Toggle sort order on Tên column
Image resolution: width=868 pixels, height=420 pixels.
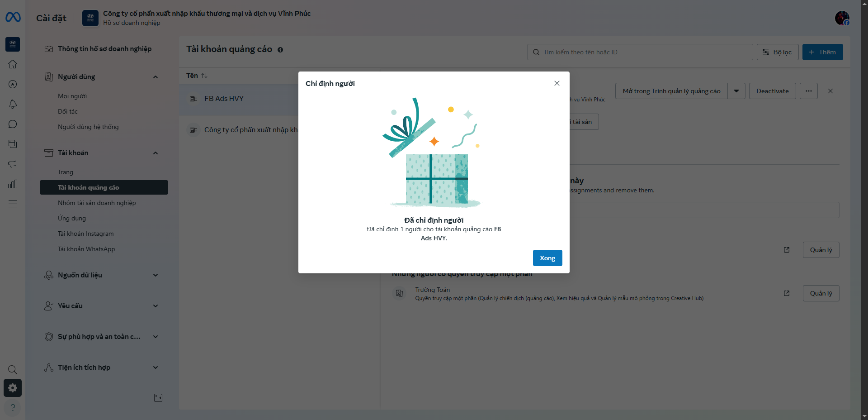pyautogui.click(x=204, y=76)
